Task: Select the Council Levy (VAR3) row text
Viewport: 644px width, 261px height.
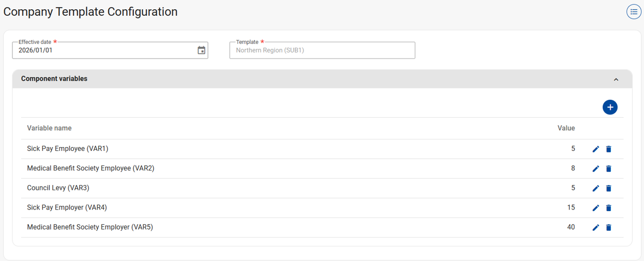Action: [58, 188]
